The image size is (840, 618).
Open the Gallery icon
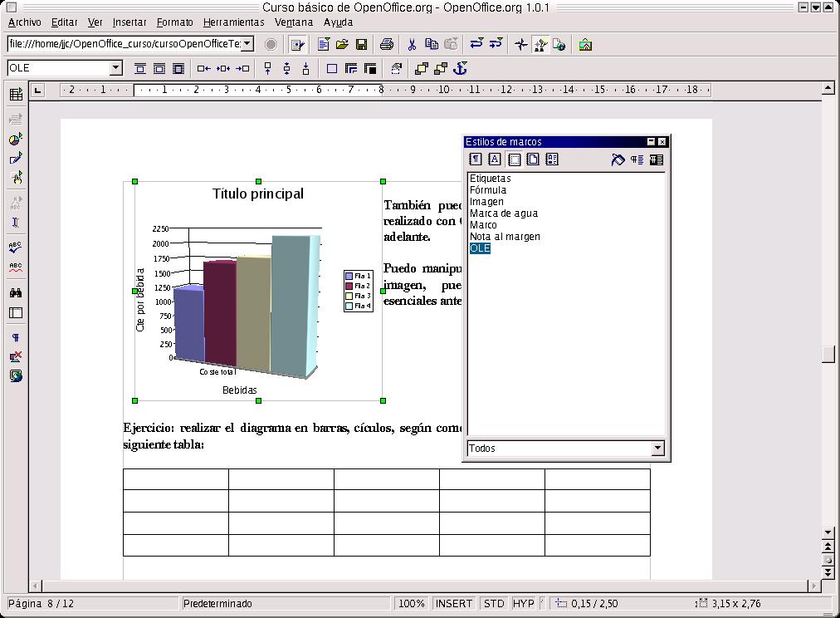pyautogui.click(x=585, y=45)
